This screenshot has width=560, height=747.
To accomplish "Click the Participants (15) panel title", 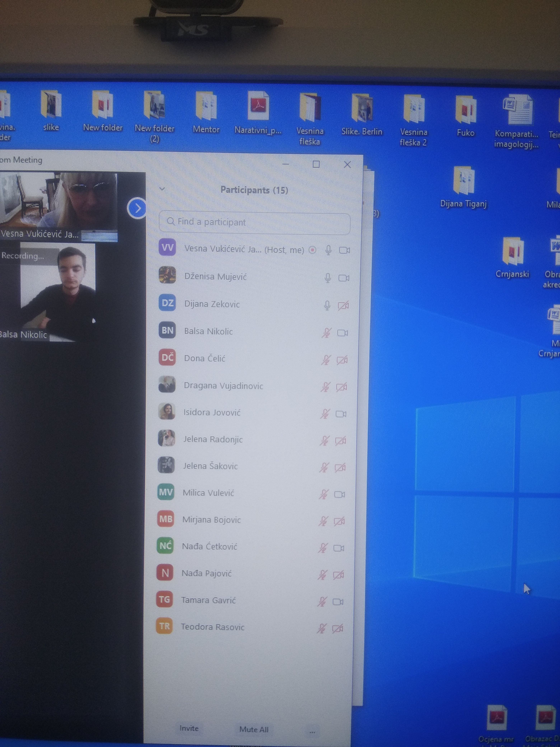I will tap(254, 190).
